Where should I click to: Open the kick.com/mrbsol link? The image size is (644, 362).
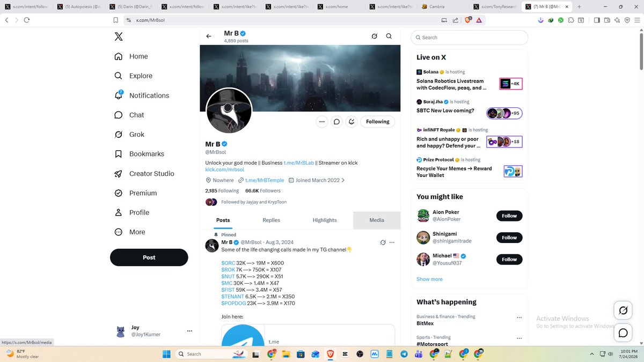[x=225, y=169]
